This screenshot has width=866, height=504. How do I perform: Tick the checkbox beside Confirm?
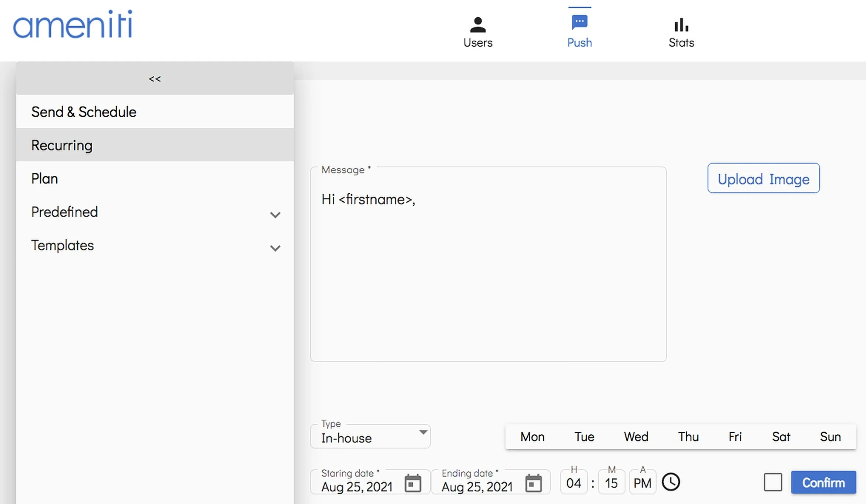pyautogui.click(x=773, y=482)
